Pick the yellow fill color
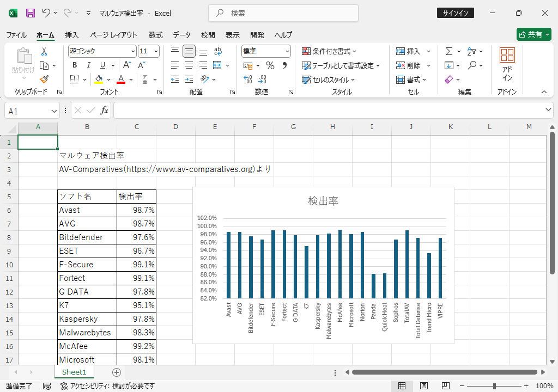 click(99, 79)
